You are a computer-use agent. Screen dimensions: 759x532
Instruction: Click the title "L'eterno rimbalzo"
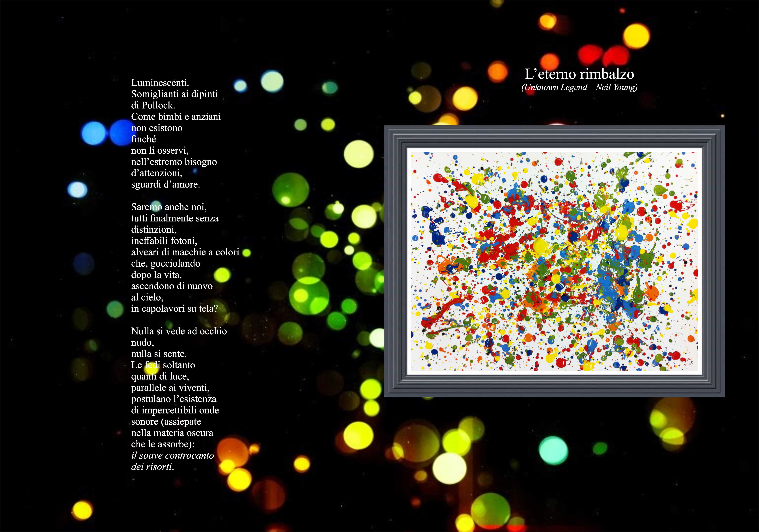pos(579,74)
